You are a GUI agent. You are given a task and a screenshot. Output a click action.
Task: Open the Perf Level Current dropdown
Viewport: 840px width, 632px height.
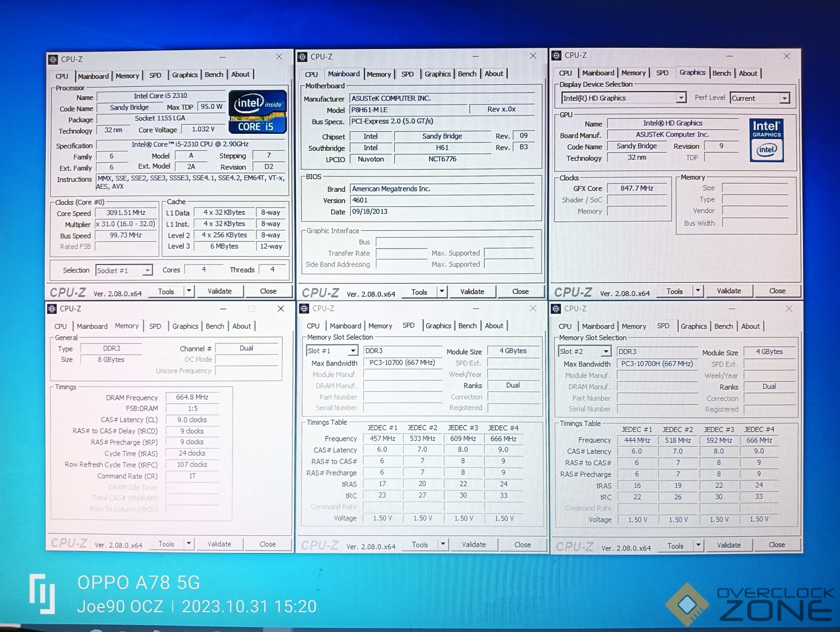point(785,98)
